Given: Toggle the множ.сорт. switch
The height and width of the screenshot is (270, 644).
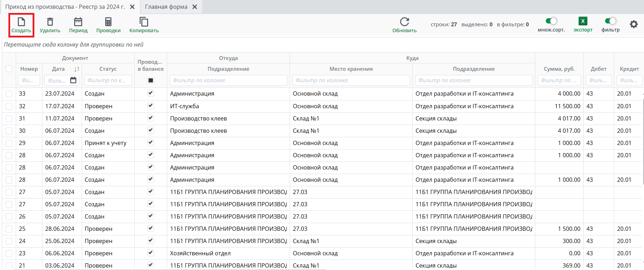Looking at the screenshot, I should tap(551, 21).
